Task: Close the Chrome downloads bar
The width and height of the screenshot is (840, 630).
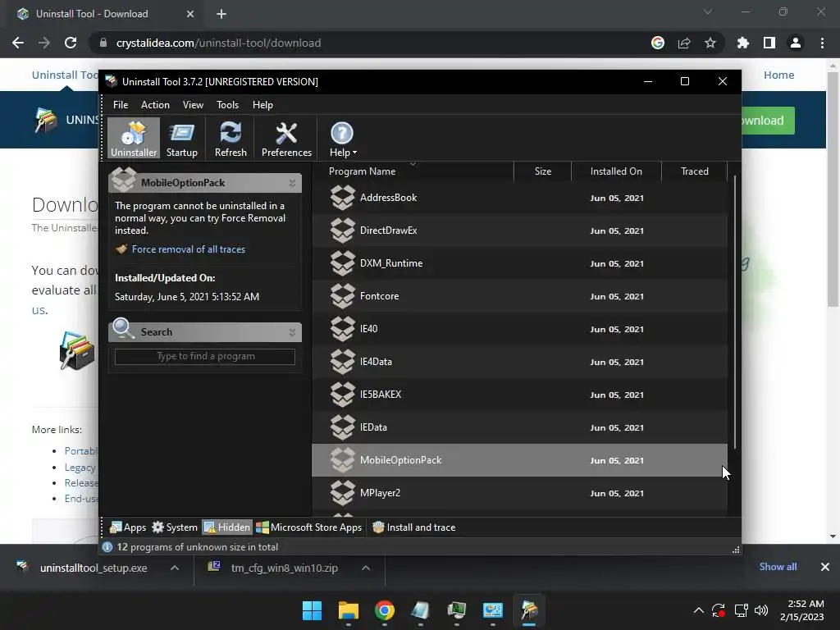Action: [825, 567]
